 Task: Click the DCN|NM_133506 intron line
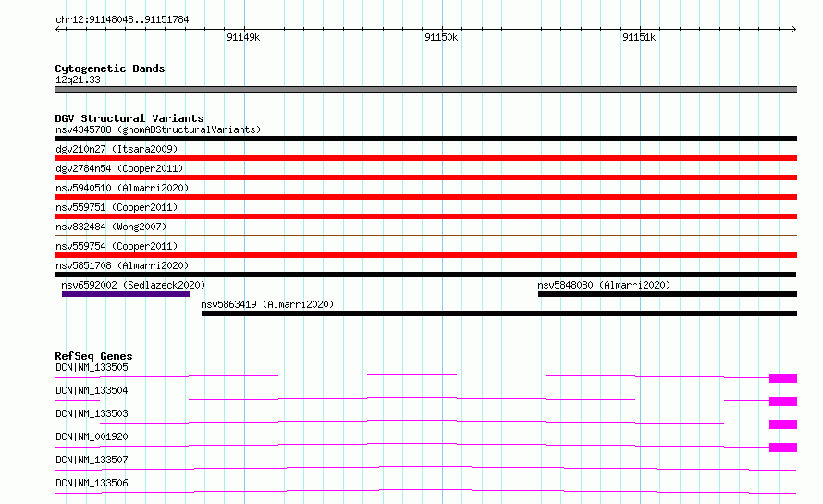coord(425,490)
